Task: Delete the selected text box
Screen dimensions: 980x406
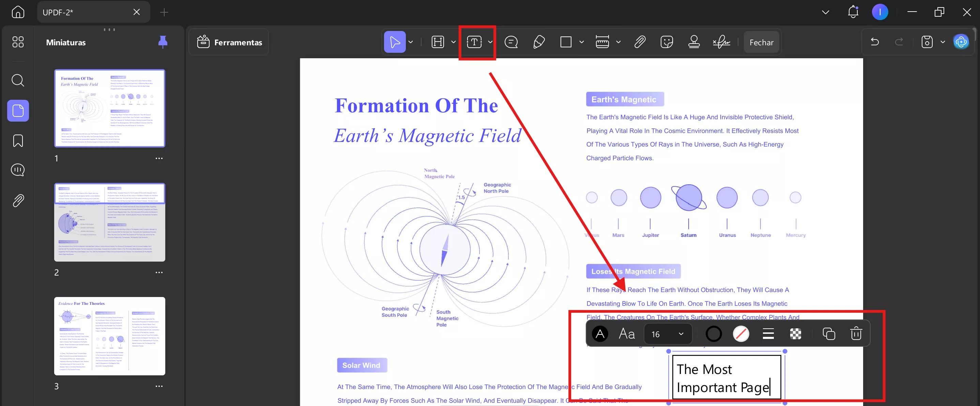Action: 856,334
